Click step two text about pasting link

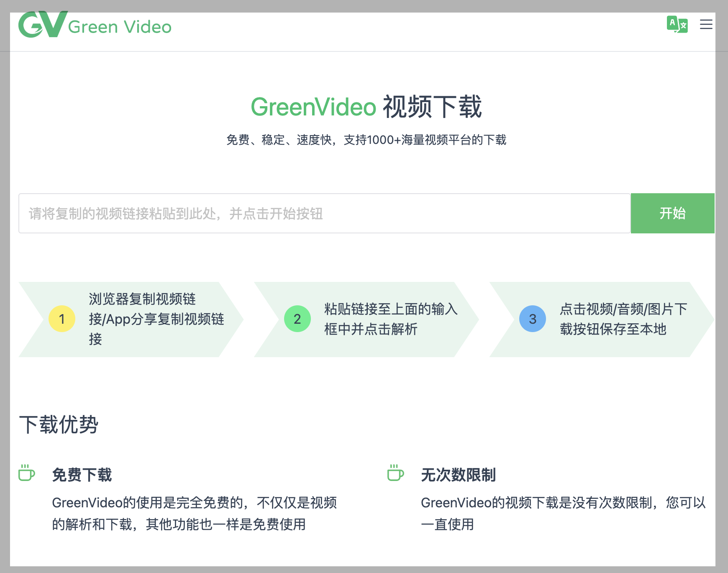[x=390, y=319]
